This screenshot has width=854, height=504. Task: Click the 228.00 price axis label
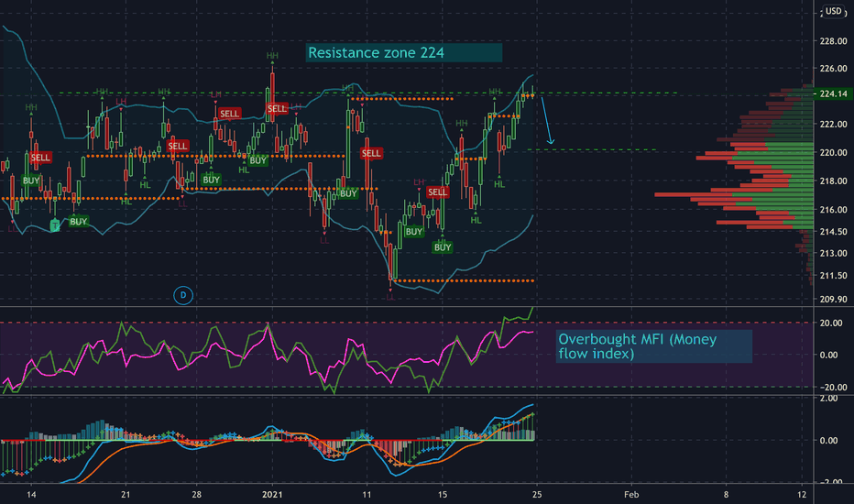[x=833, y=41]
